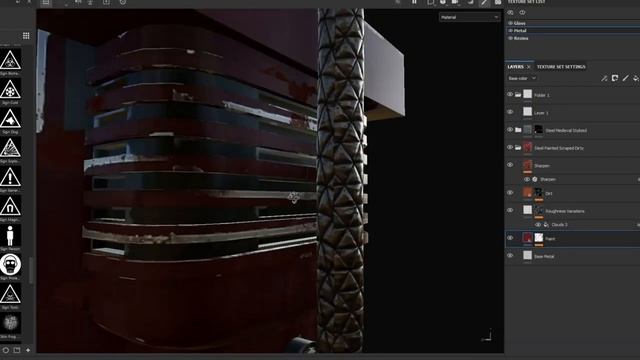Screen dimensions: 640x360
Task: Click the bottom-left folder shelf icon
Action: (17, 350)
